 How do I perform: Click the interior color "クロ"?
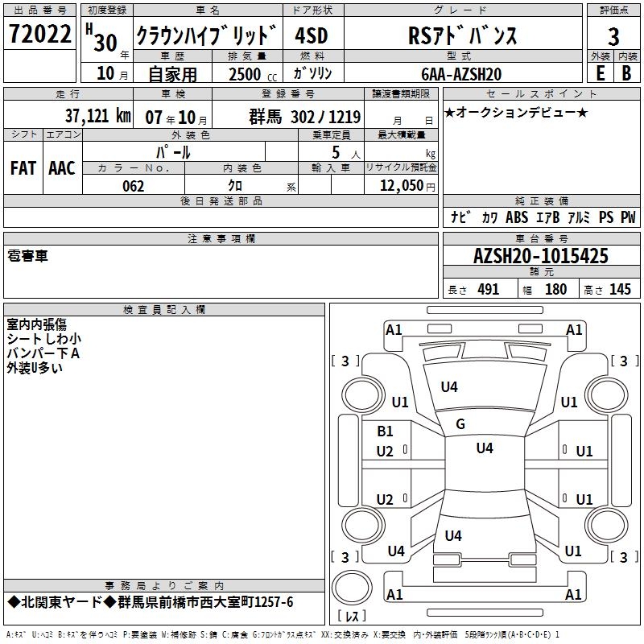tap(235, 186)
